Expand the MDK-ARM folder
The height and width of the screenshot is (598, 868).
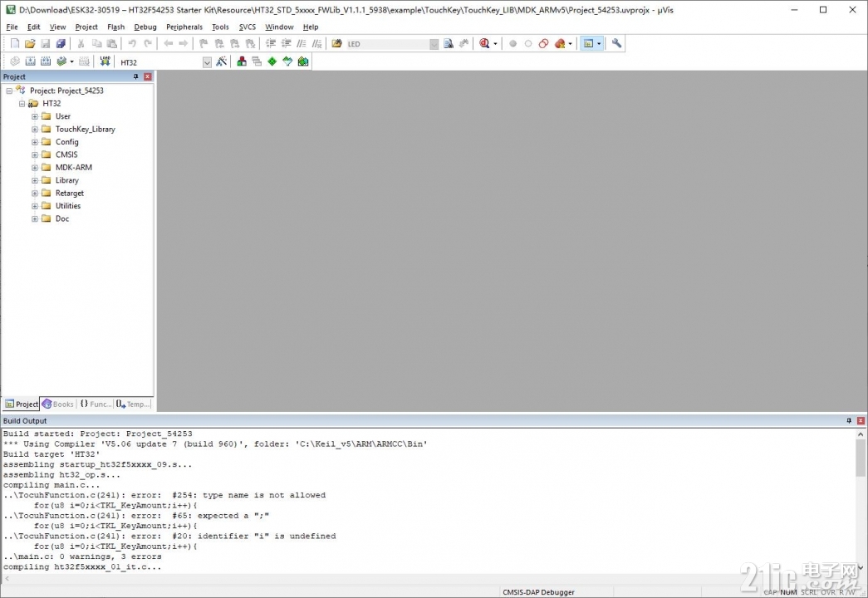[35, 167]
